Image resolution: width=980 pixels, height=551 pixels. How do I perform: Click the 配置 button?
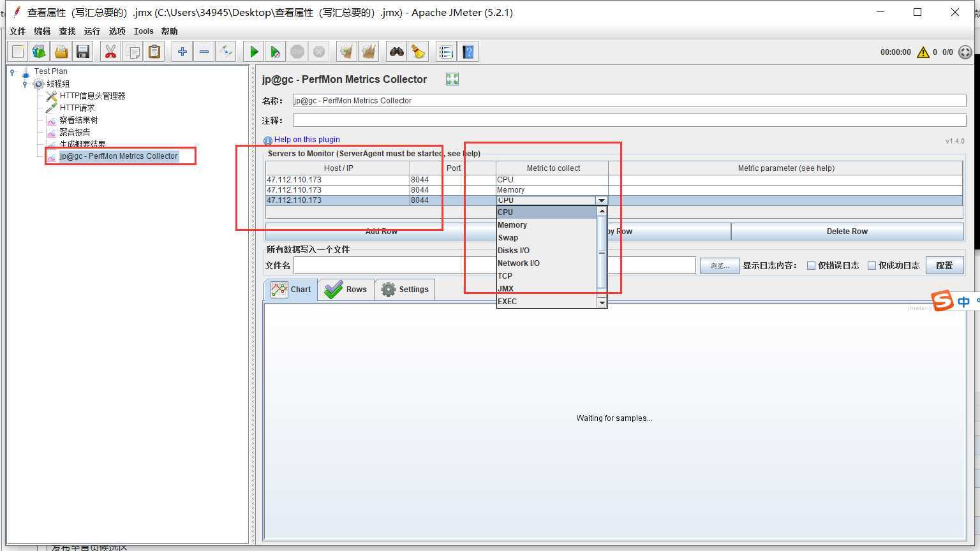click(x=944, y=265)
